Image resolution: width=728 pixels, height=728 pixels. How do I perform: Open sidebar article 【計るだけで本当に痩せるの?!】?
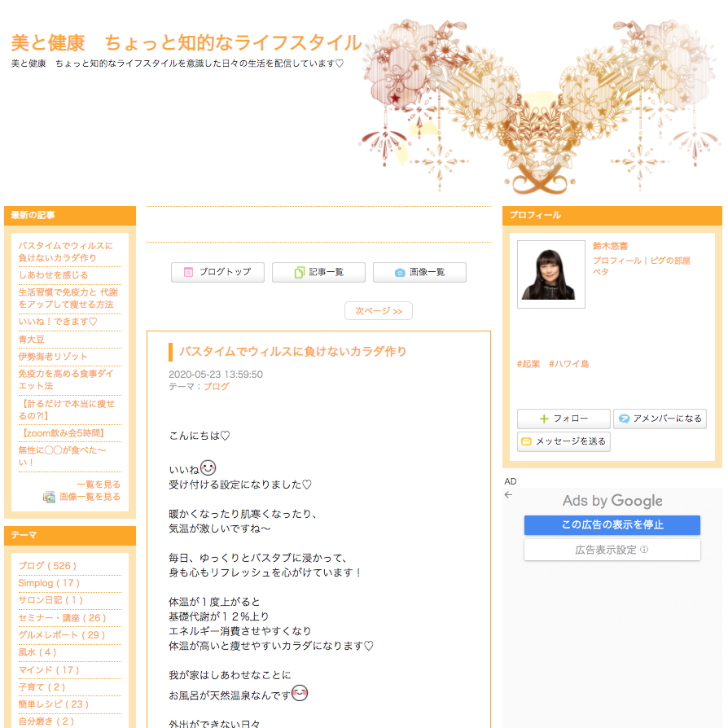click(x=67, y=410)
